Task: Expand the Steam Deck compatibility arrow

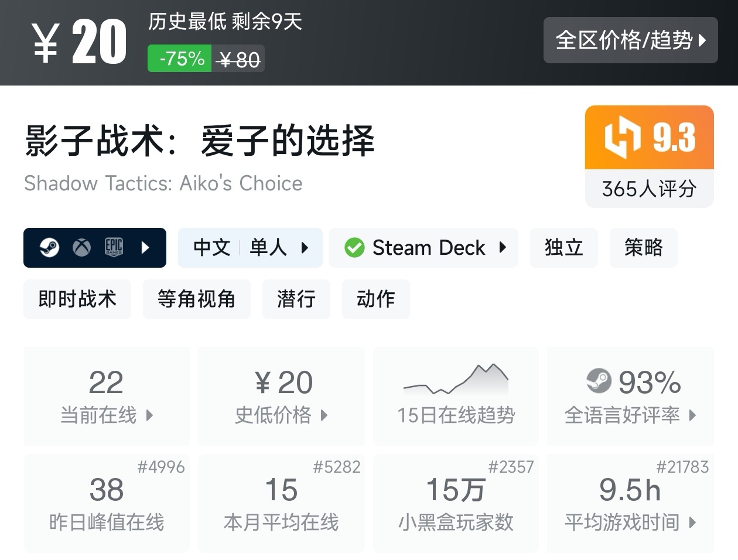Action: click(x=503, y=248)
